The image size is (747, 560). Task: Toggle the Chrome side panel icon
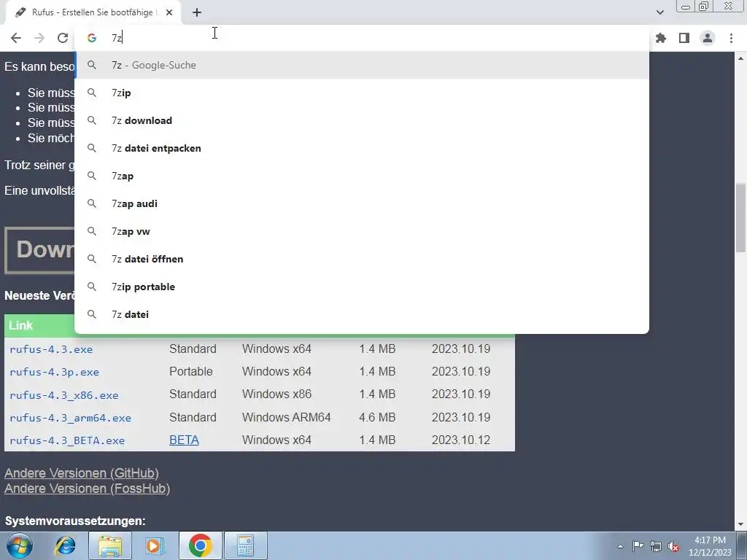pyautogui.click(x=684, y=38)
